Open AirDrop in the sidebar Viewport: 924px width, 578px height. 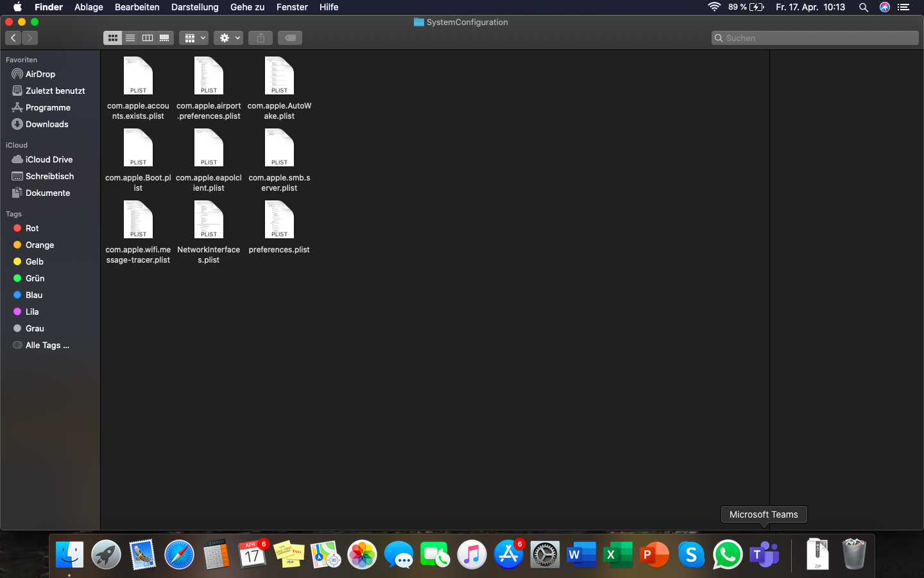[x=40, y=74]
